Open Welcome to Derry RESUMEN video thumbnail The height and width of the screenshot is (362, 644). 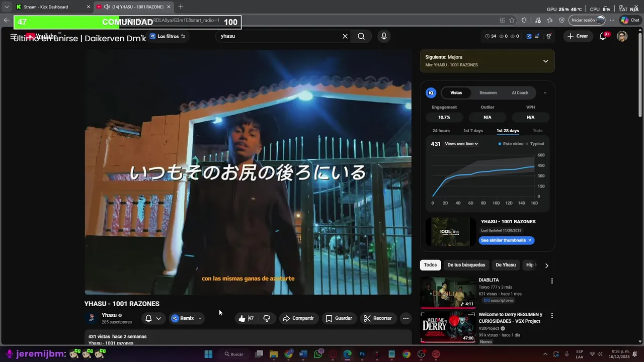click(448, 327)
